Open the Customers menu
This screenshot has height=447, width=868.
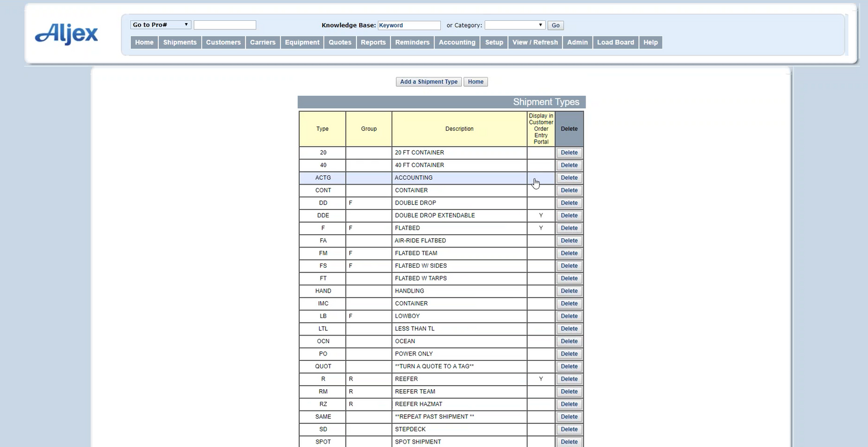(x=223, y=42)
